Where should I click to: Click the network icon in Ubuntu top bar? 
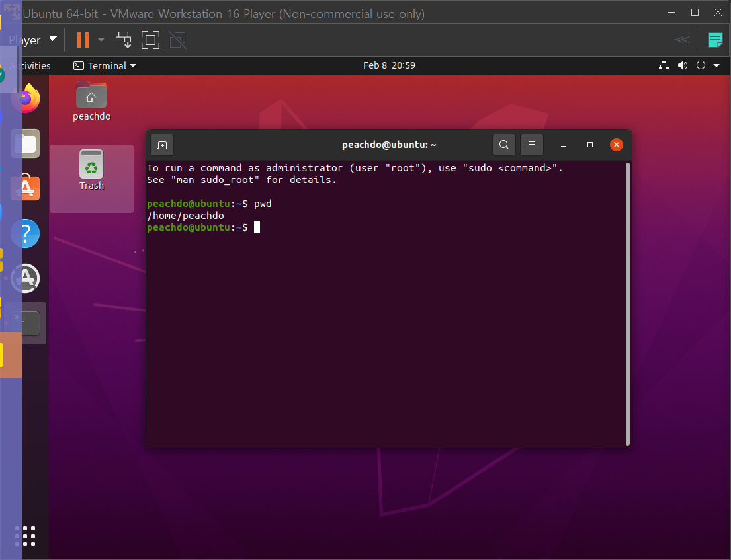664,65
